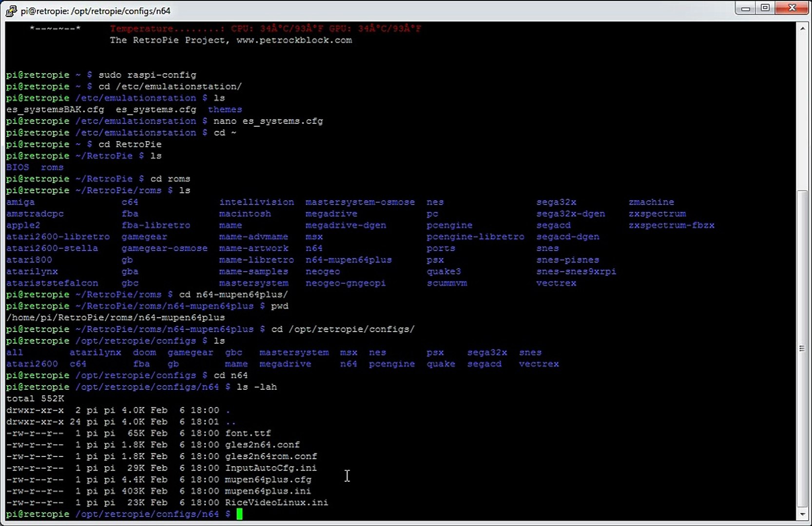The height and width of the screenshot is (526, 812).
Task: Open the PuTTY system menu icon
Action: pos(11,11)
